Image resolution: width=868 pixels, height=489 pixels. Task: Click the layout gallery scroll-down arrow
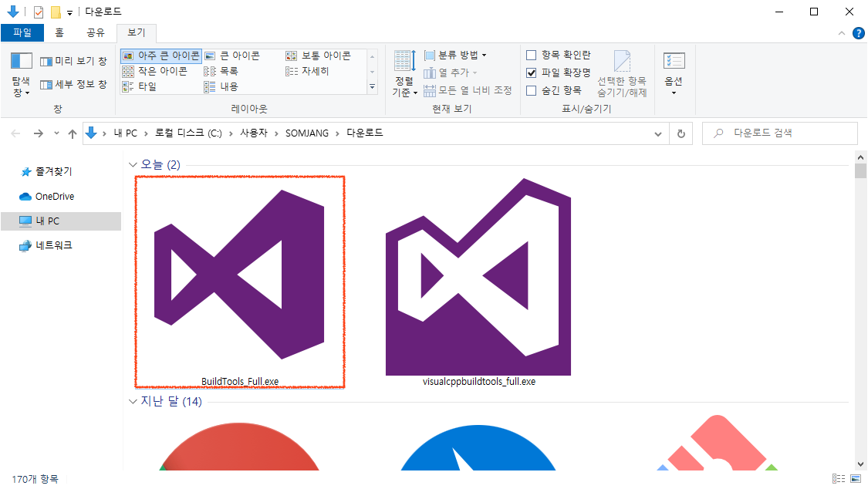[372, 72]
